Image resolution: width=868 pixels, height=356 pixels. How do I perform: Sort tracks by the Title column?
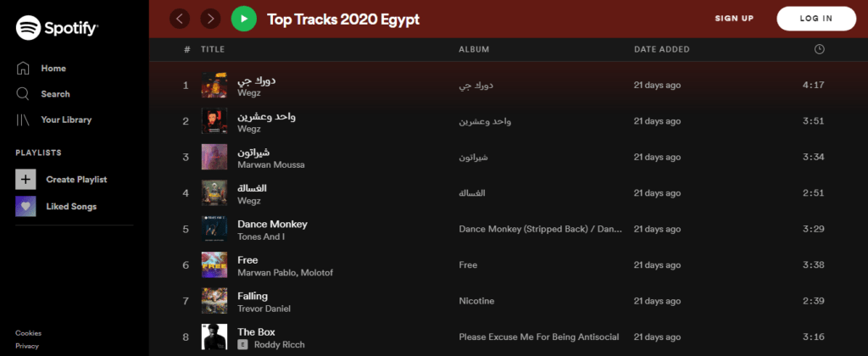[213, 49]
